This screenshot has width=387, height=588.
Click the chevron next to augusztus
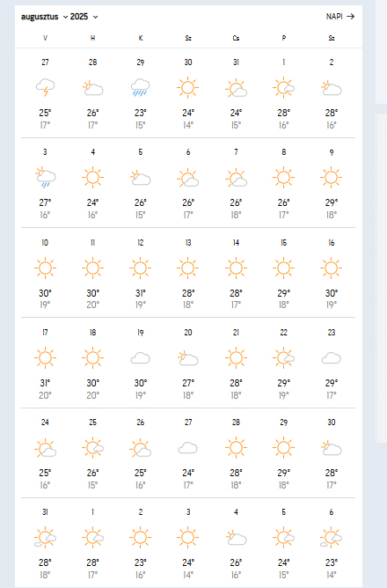(66, 18)
